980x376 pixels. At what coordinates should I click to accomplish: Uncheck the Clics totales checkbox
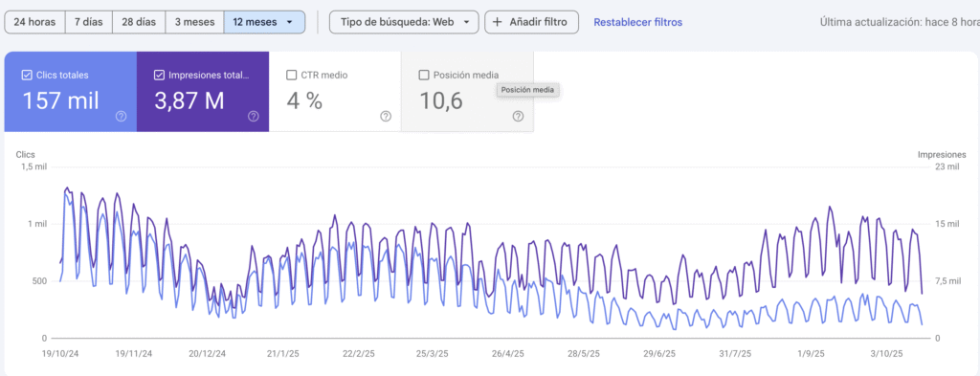click(x=26, y=75)
